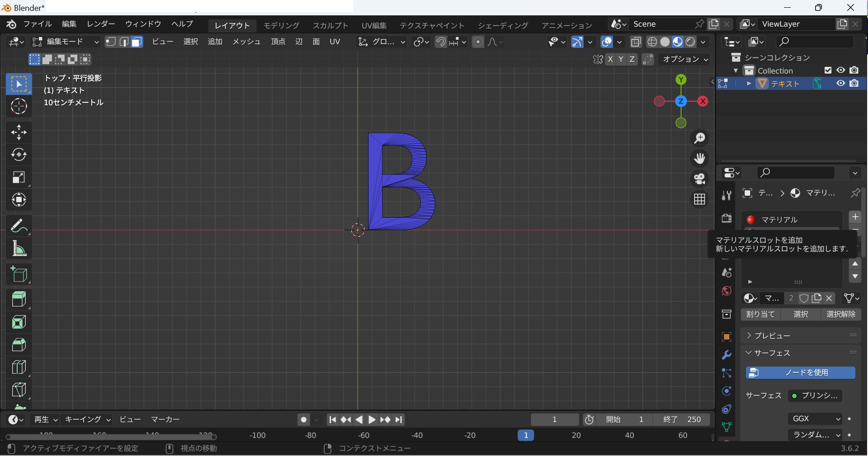Open the editing mode selector dropdown
This screenshot has width=868, height=456.
(65, 42)
